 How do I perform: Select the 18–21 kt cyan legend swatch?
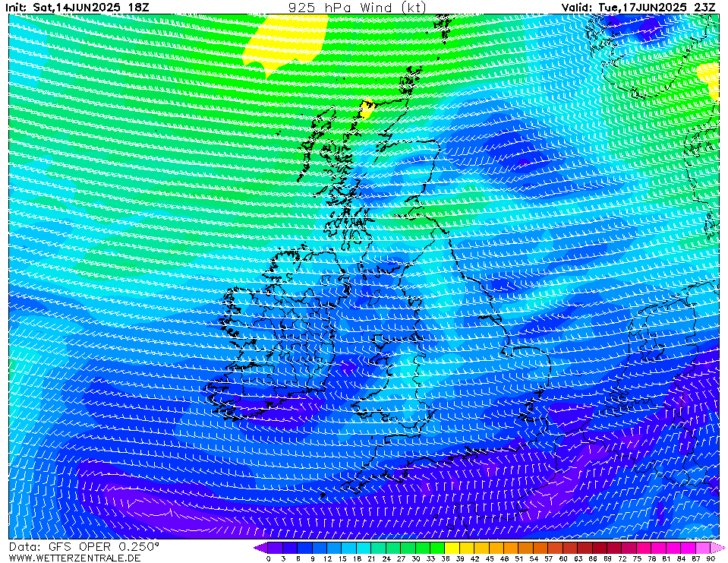(x=364, y=548)
